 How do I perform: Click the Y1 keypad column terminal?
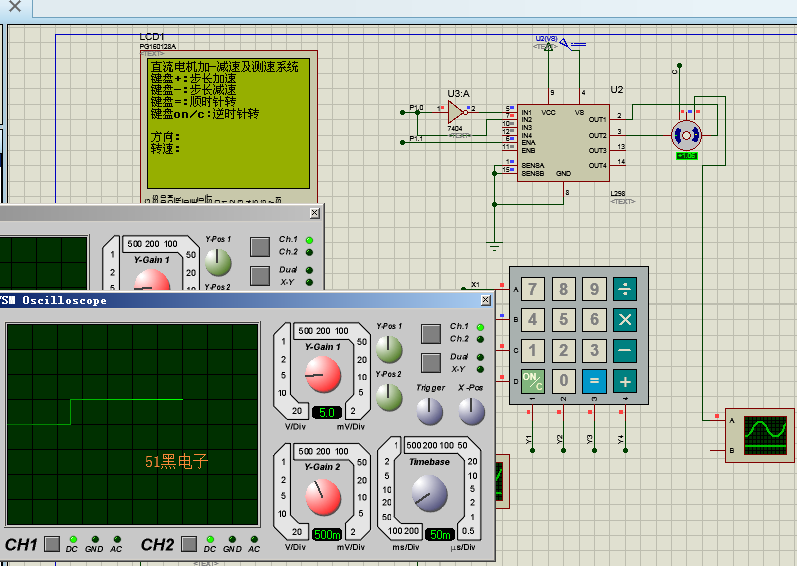532,450
